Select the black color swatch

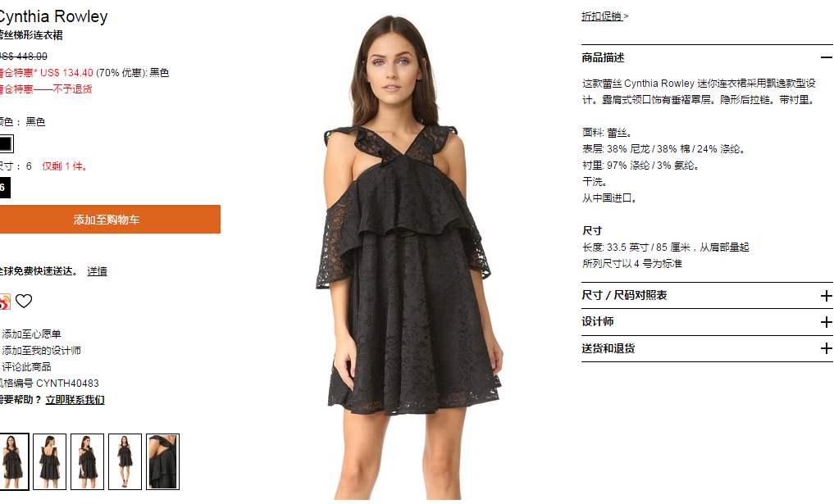6,143
